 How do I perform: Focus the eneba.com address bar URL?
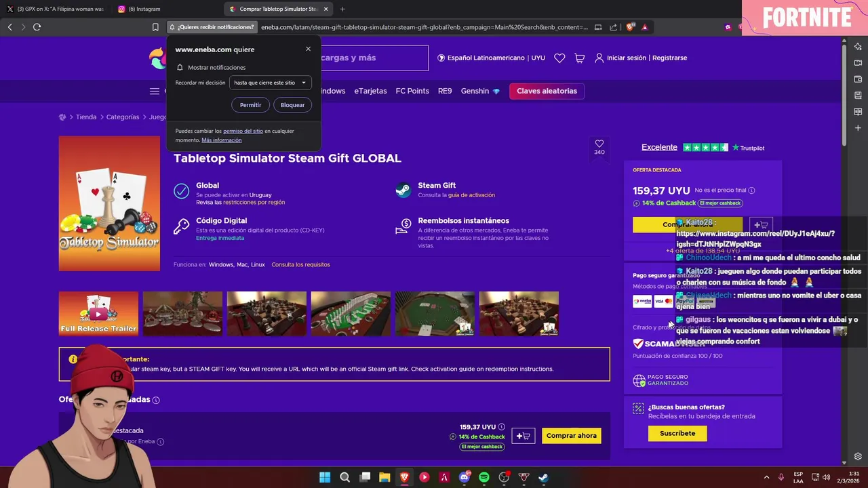[x=425, y=27]
